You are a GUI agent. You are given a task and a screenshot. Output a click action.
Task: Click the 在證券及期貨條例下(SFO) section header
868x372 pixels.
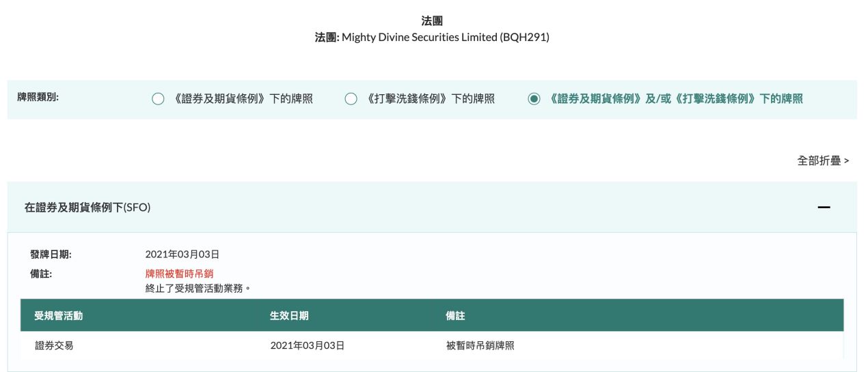tap(432, 208)
